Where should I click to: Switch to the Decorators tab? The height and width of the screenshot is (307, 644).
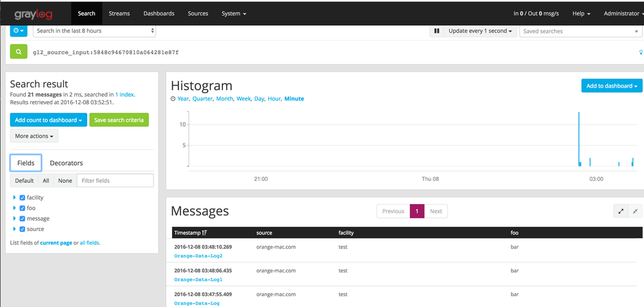coord(66,163)
